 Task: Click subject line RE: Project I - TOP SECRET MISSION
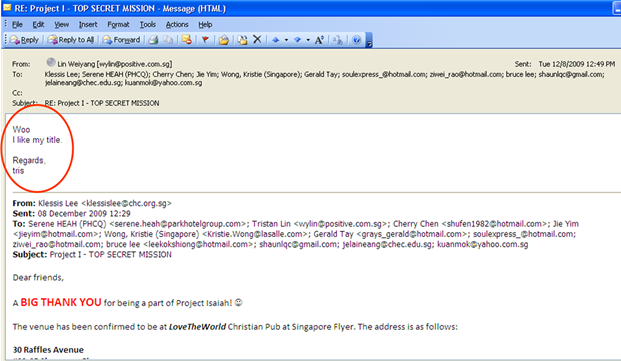102,103
